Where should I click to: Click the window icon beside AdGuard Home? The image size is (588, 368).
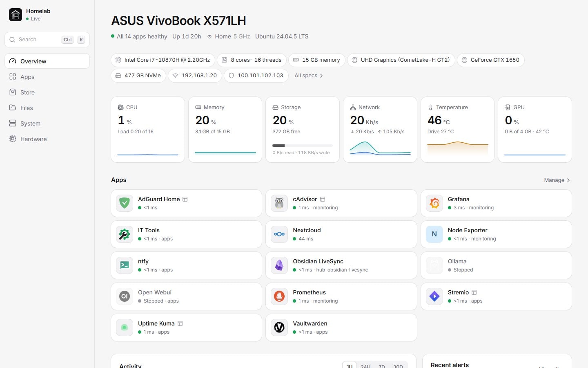185,199
